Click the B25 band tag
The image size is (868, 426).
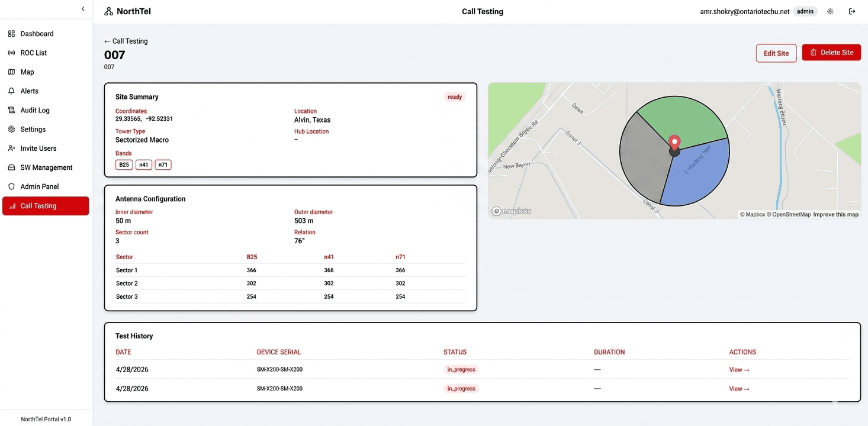(x=124, y=164)
